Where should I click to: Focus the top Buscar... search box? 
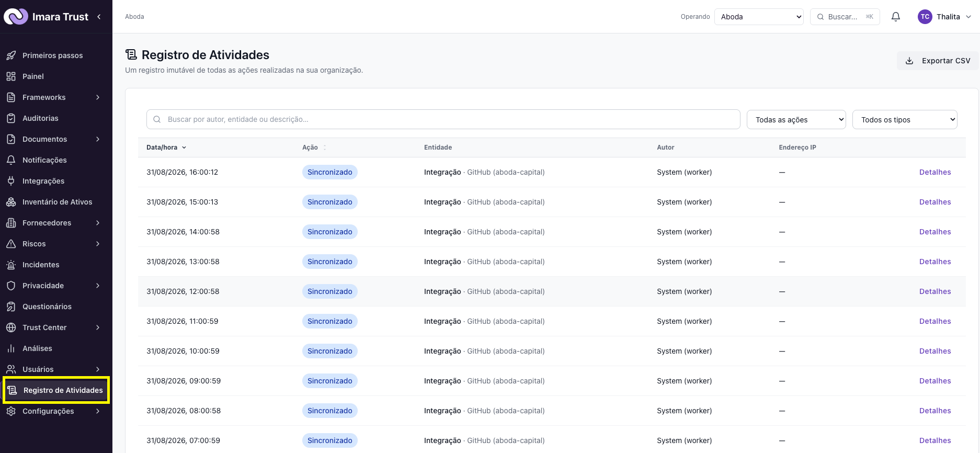(x=845, y=17)
